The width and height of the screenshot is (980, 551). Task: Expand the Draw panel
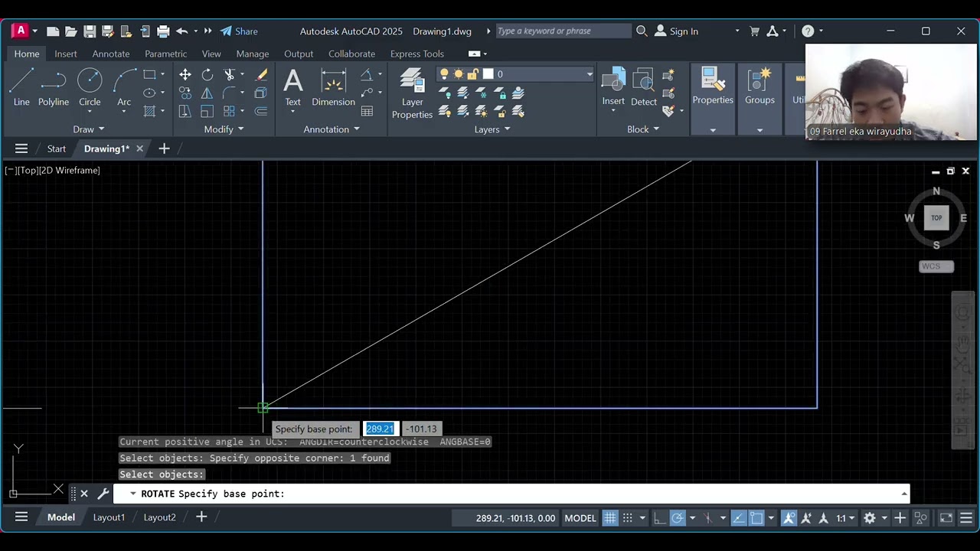(89, 129)
